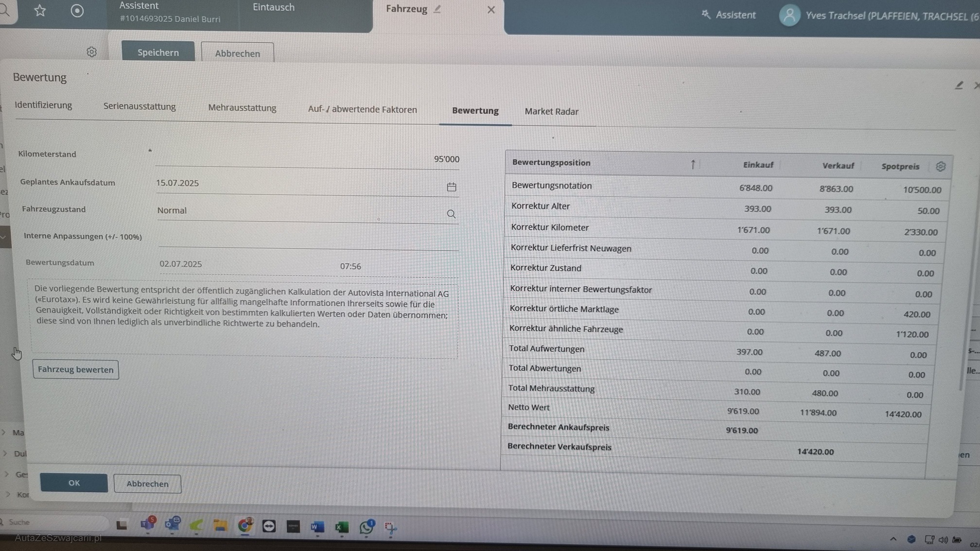Click the star favorites icon

40,10
